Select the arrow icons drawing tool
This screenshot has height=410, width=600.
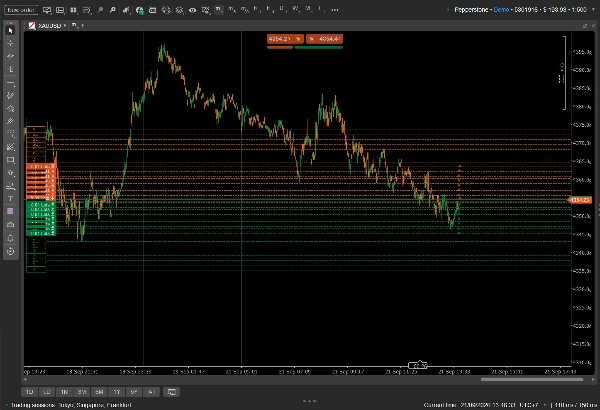[11, 173]
